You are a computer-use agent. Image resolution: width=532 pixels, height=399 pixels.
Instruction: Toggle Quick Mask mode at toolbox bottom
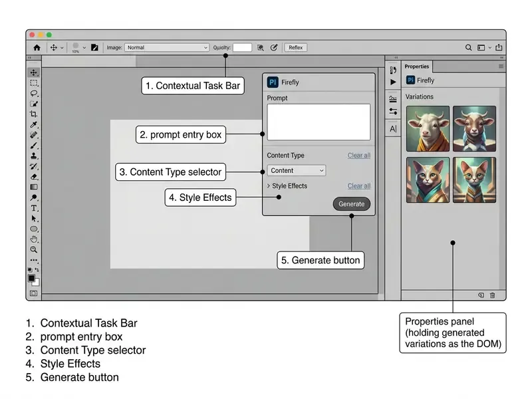34,293
